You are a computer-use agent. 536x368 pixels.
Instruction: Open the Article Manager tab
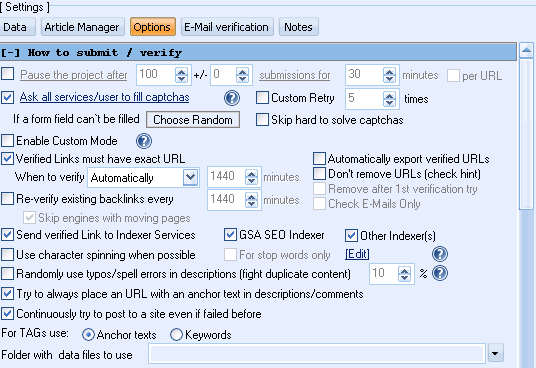click(82, 27)
